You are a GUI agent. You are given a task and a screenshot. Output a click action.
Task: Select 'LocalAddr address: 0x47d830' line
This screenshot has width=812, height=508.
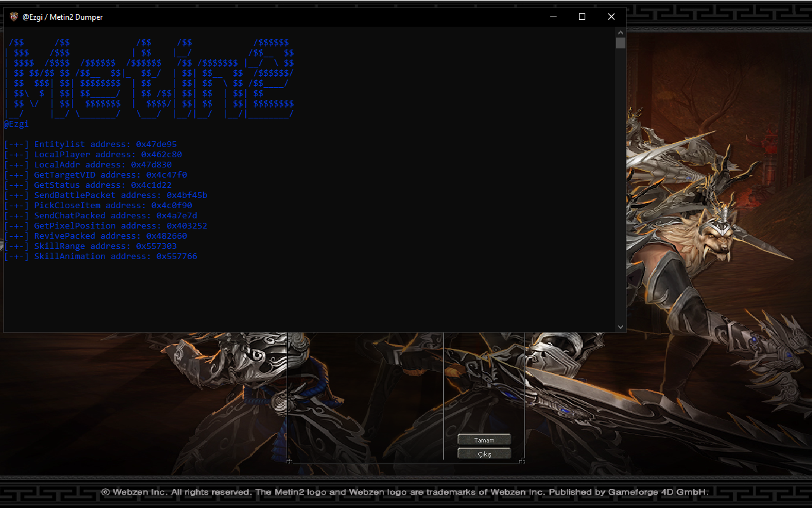coord(88,165)
